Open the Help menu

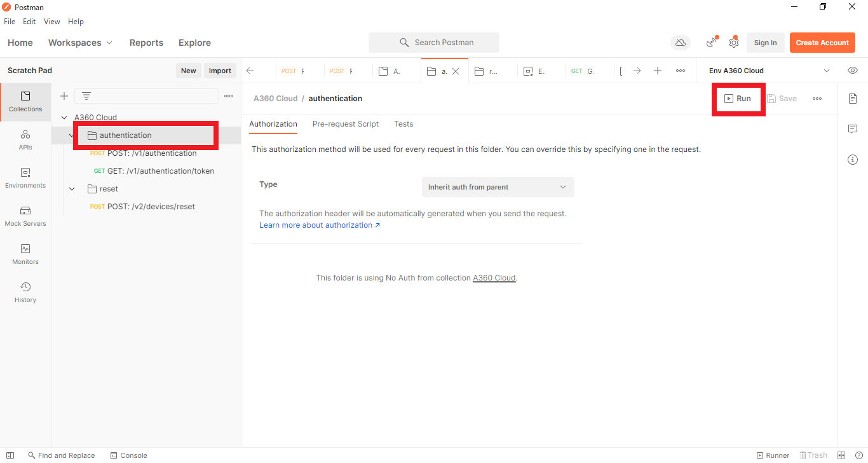pyautogui.click(x=76, y=22)
